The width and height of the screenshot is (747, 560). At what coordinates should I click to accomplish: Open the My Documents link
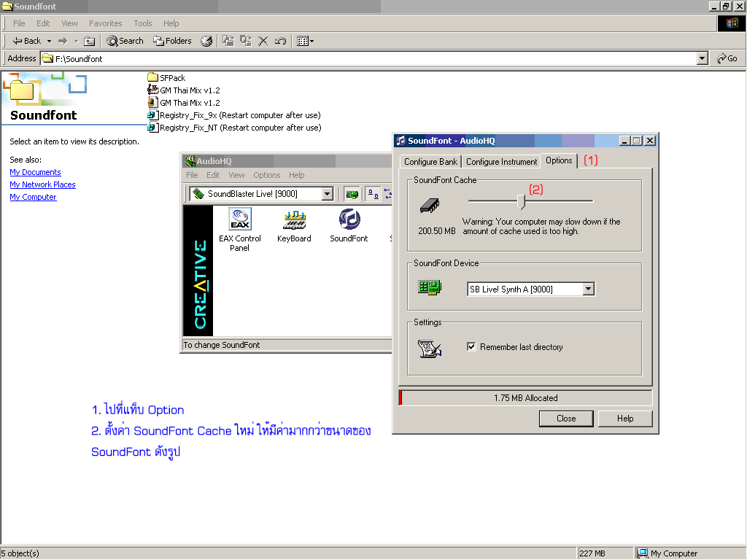coord(35,172)
